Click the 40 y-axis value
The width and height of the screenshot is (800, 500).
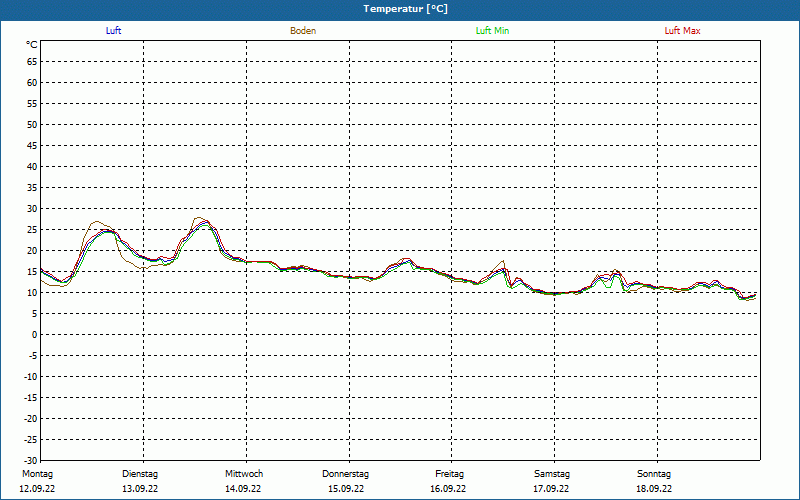32,167
